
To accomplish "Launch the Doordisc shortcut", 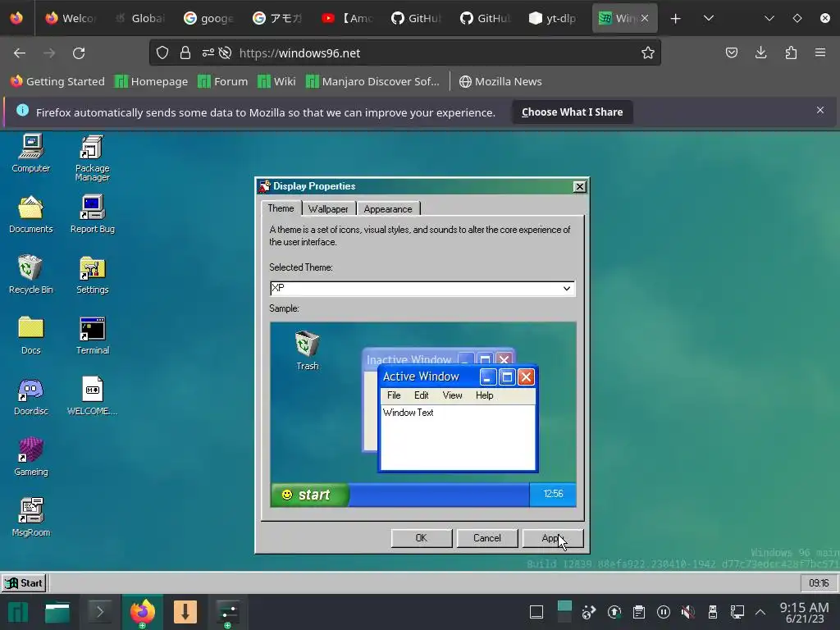I will coord(31,396).
